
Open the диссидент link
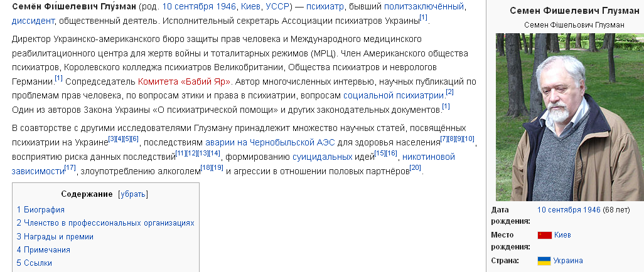33,21
